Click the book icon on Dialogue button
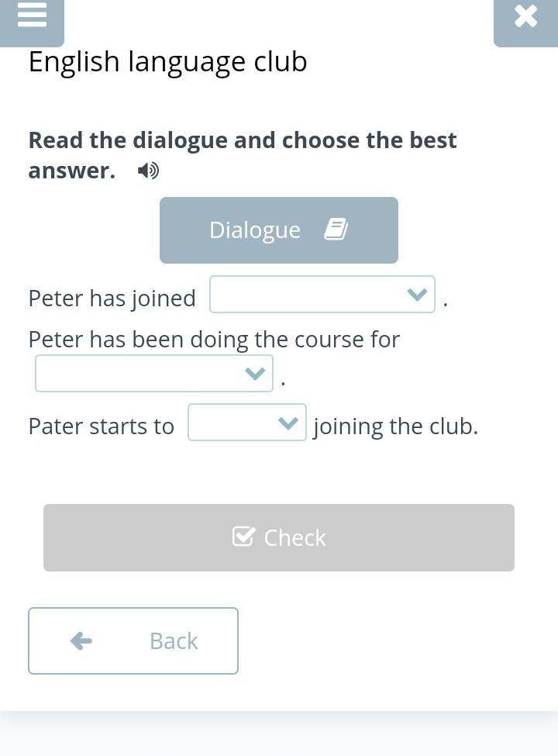 coord(336,229)
